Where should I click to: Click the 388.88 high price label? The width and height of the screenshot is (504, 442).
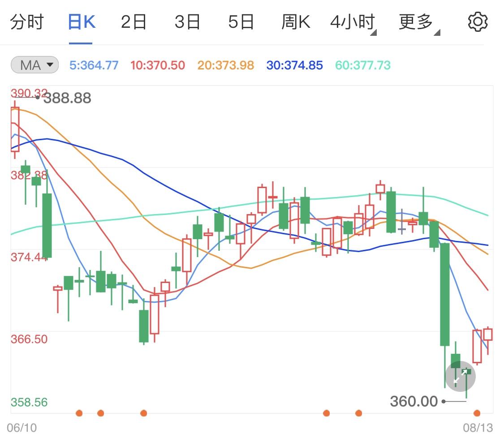pyautogui.click(x=67, y=98)
